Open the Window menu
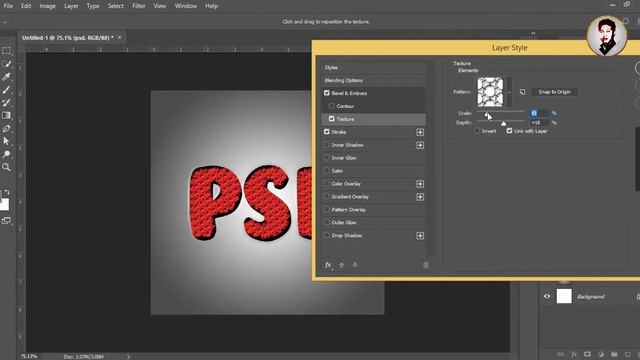 point(186,6)
